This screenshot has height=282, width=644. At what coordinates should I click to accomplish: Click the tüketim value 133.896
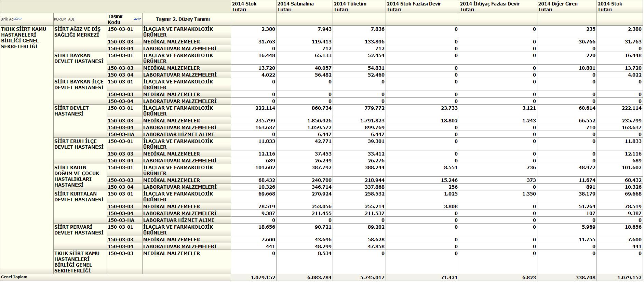point(375,42)
